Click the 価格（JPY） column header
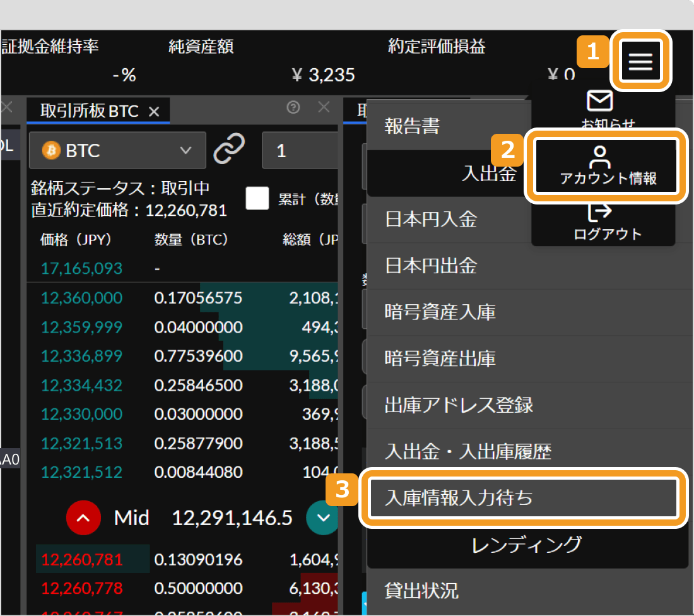Image resolution: width=694 pixels, height=616 pixels. [76, 240]
